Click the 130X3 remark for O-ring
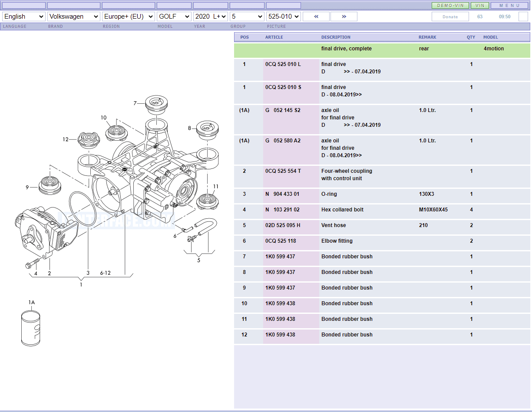The height and width of the screenshot is (412, 532). pyautogui.click(x=426, y=194)
